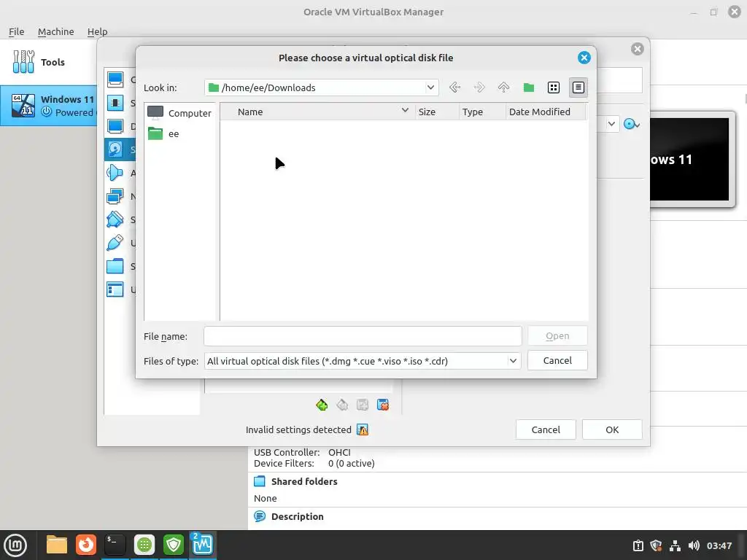This screenshot has width=747, height=560.
Task: Select Computer in sidebar places
Action: point(179,113)
